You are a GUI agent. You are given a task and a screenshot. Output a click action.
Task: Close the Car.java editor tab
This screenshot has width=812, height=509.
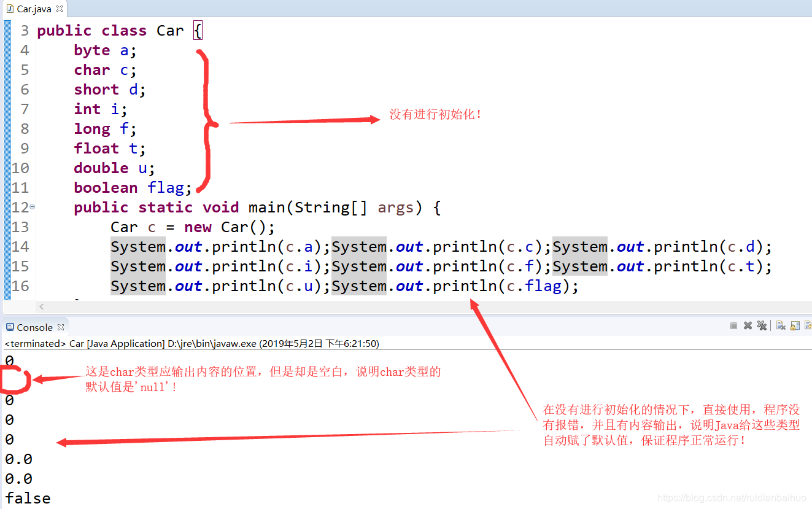(x=59, y=9)
